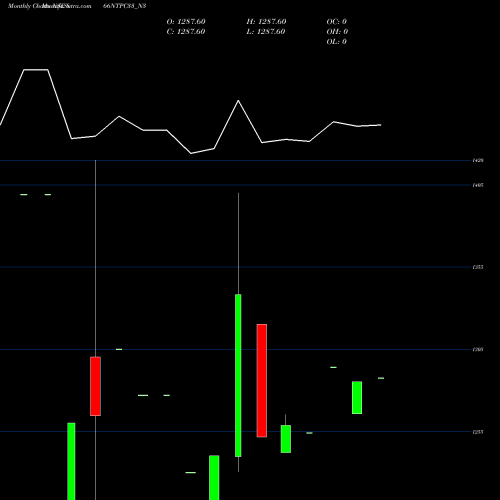
Task: Select the low value L: 1287.60
Action: click(x=266, y=32)
